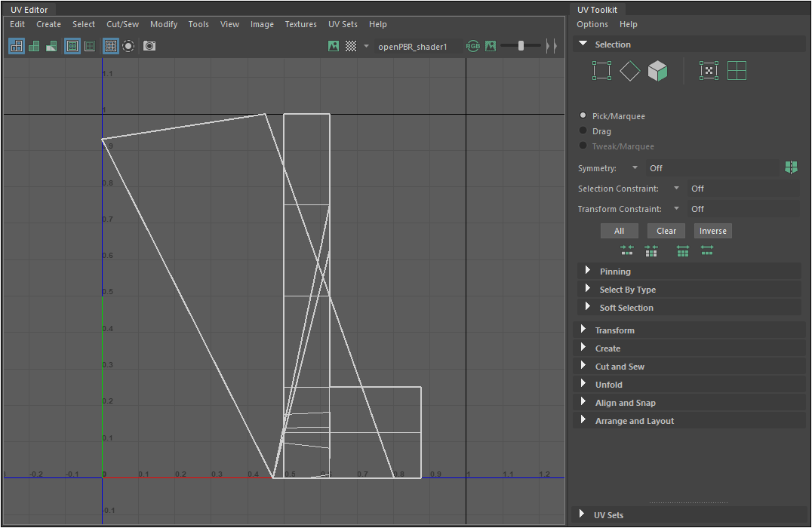The width and height of the screenshot is (812, 528).
Task: Select the Pick/Marquee radio button
Action: pos(583,115)
